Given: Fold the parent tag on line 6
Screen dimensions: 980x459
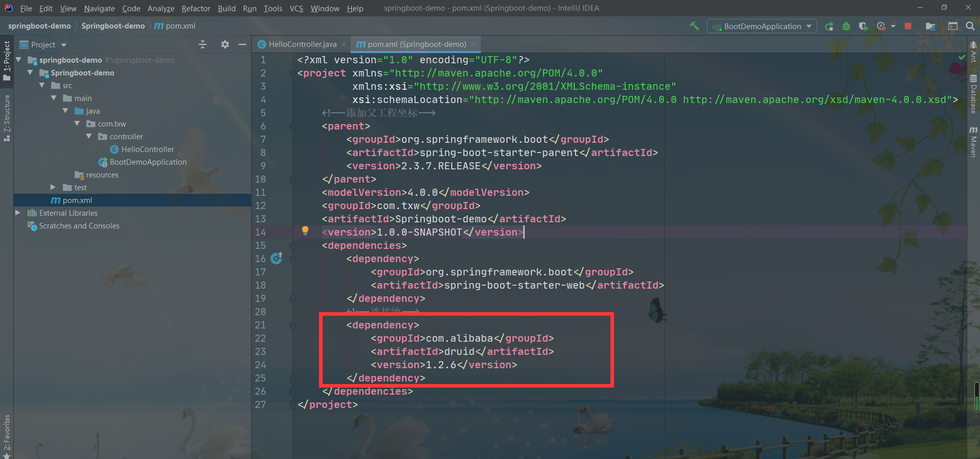Looking at the screenshot, I should point(292,126).
